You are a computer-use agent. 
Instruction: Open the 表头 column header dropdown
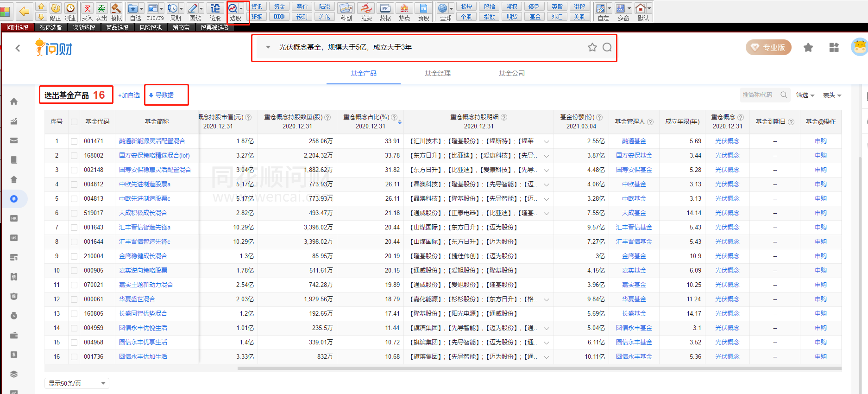coord(832,95)
